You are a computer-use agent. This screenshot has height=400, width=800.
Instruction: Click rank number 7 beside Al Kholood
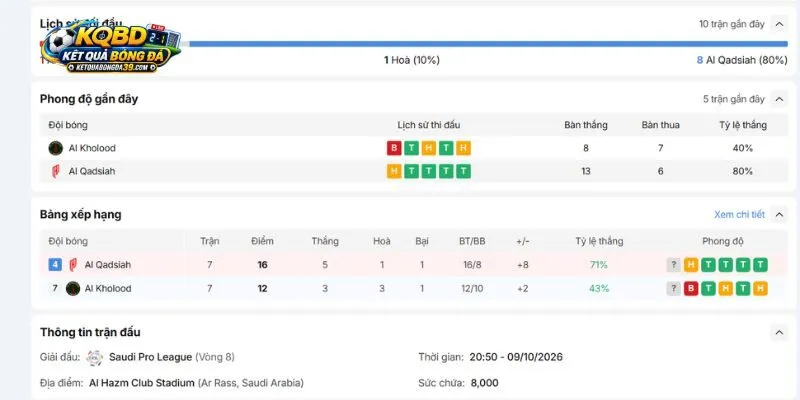pos(55,288)
